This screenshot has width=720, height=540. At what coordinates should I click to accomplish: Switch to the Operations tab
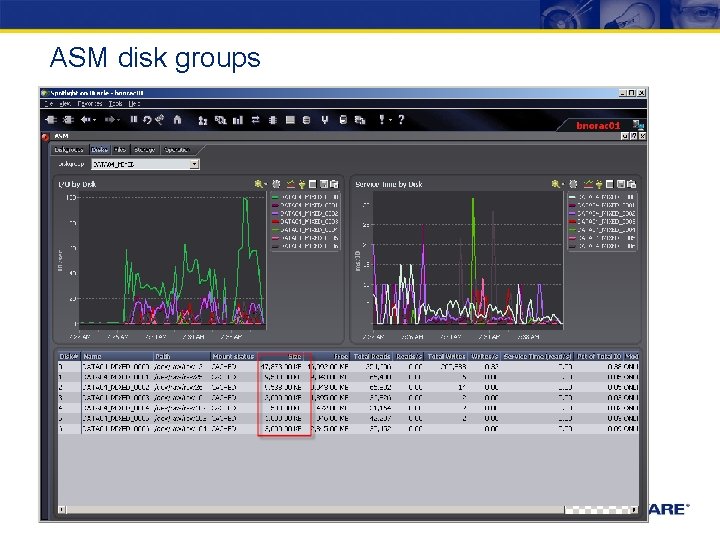177,150
